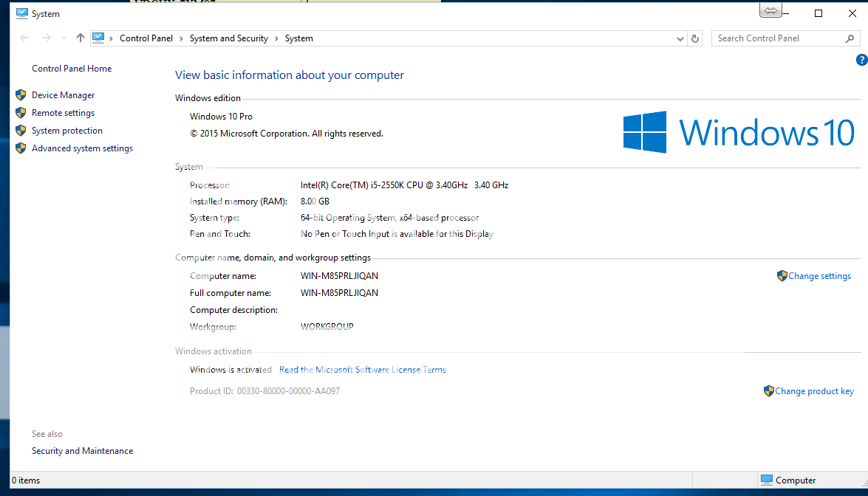
Task: Click 'Windows is activated' text
Action: 230,370
